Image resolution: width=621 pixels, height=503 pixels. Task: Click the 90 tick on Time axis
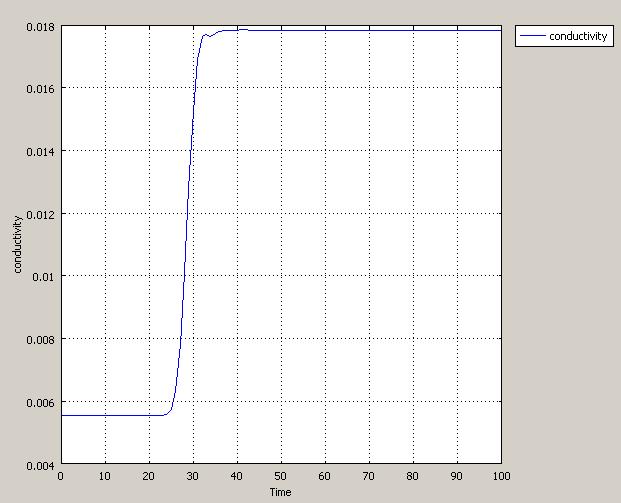point(457,476)
